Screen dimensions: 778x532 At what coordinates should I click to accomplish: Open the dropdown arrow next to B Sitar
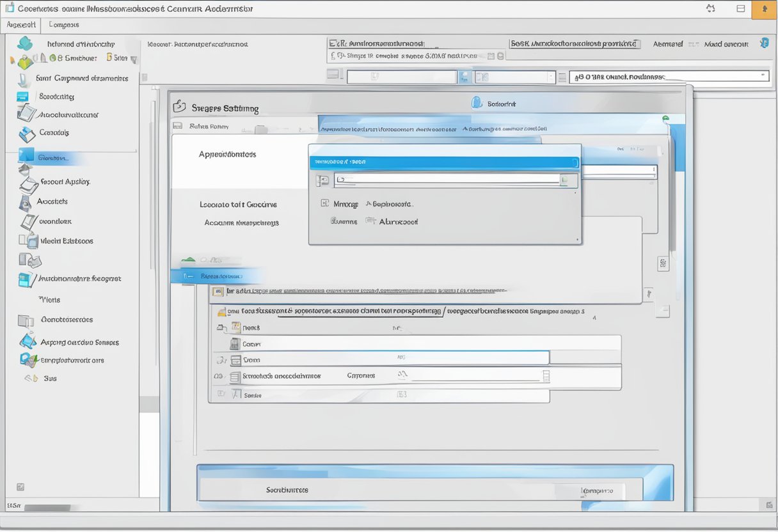pyautogui.click(x=134, y=59)
